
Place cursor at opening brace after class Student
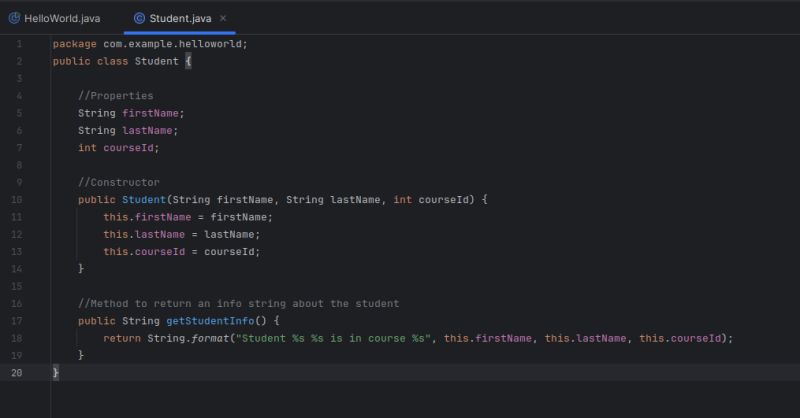tap(188, 61)
